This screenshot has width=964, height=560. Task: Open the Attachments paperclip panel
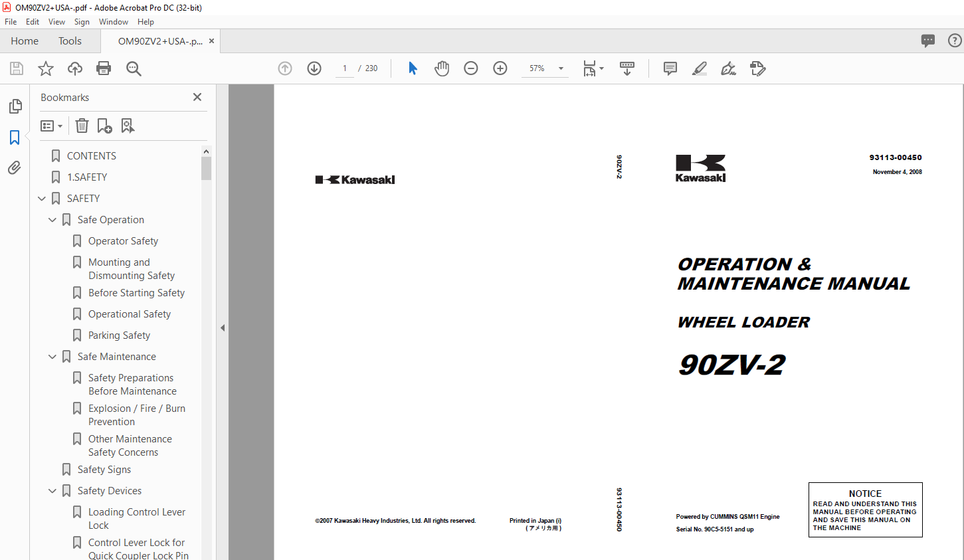tap(15, 168)
